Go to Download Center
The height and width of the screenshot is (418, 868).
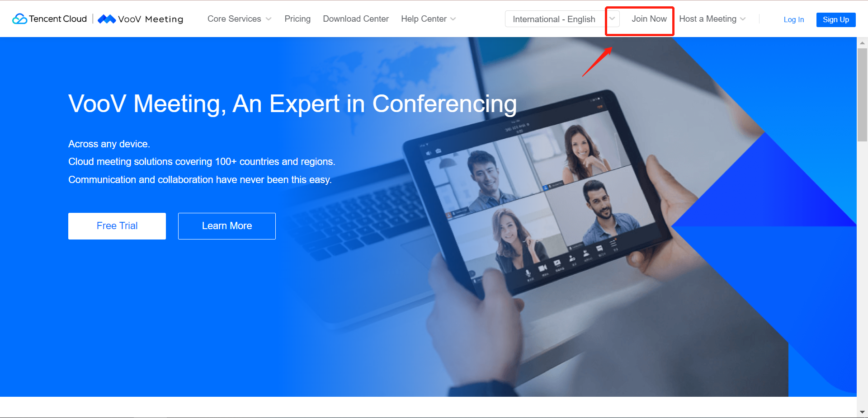(356, 19)
